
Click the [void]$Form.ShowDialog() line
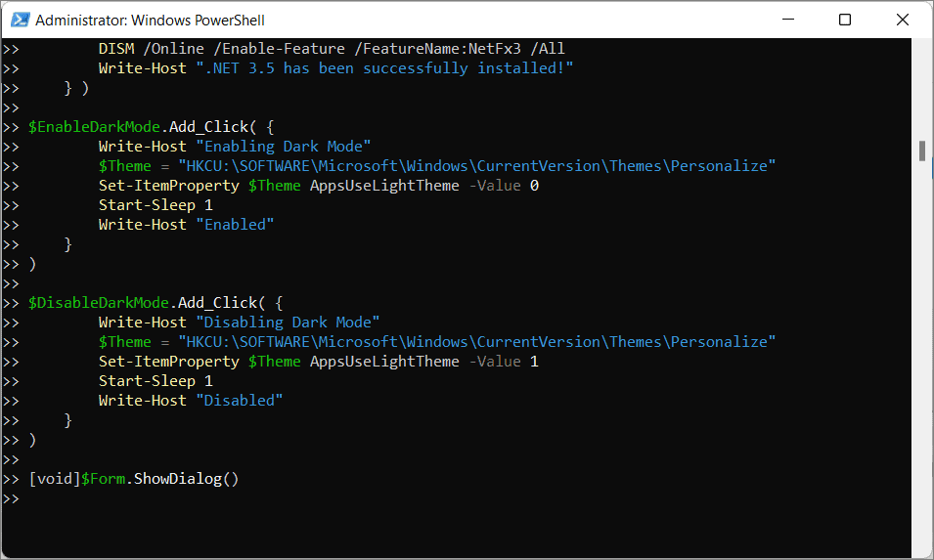134,479
